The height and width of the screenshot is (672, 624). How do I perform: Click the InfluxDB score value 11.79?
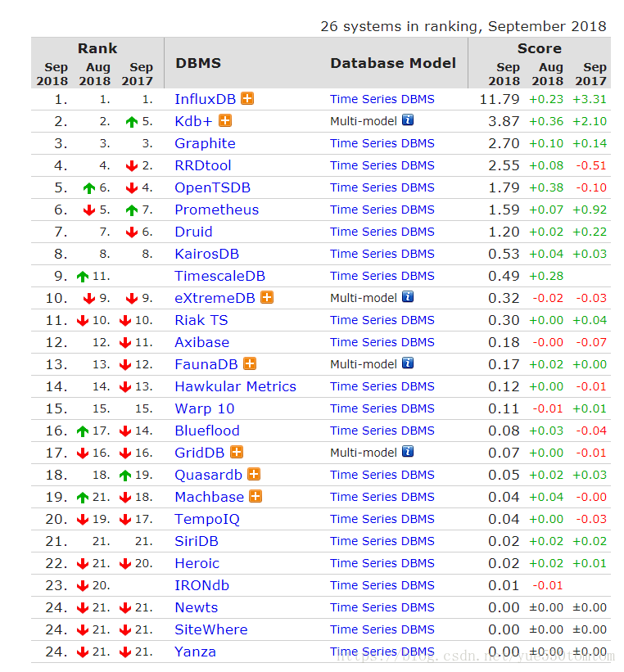pos(500,99)
